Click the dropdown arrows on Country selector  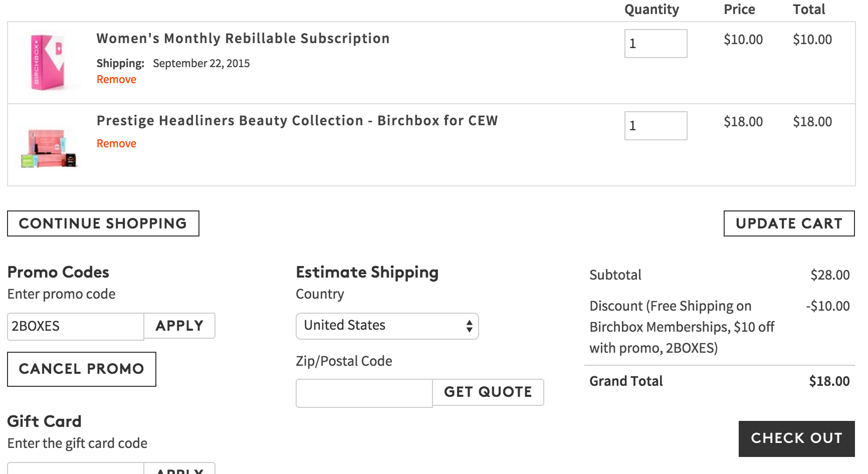pyautogui.click(x=469, y=326)
